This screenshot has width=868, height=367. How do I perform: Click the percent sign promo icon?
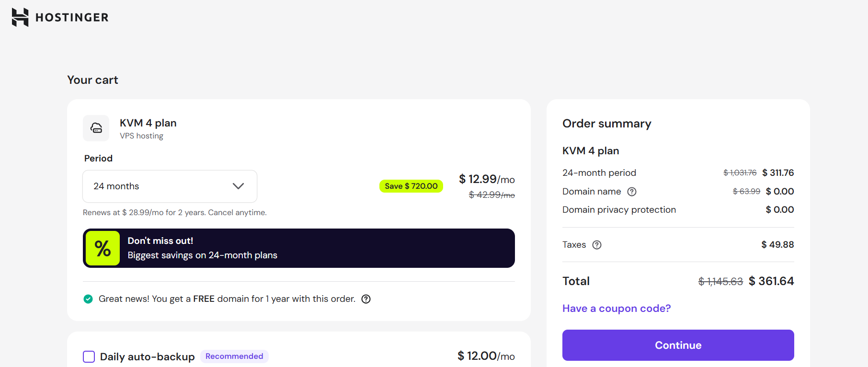(103, 248)
